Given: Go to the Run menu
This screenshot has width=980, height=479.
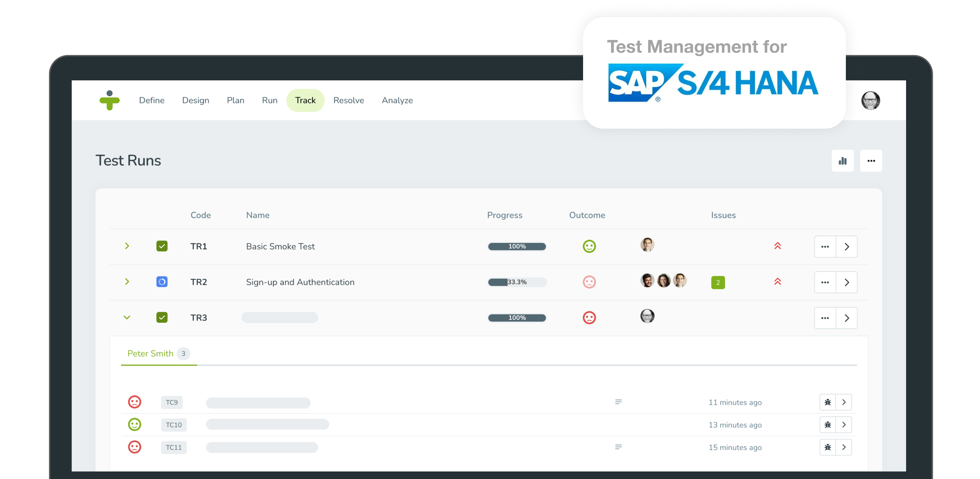Looking at the screenshot, I should click(270, 101).
